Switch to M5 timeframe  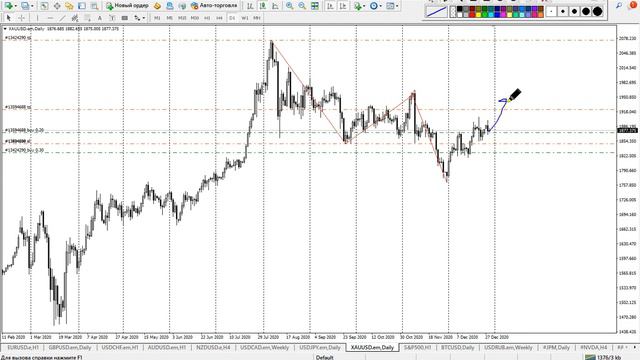169,18
